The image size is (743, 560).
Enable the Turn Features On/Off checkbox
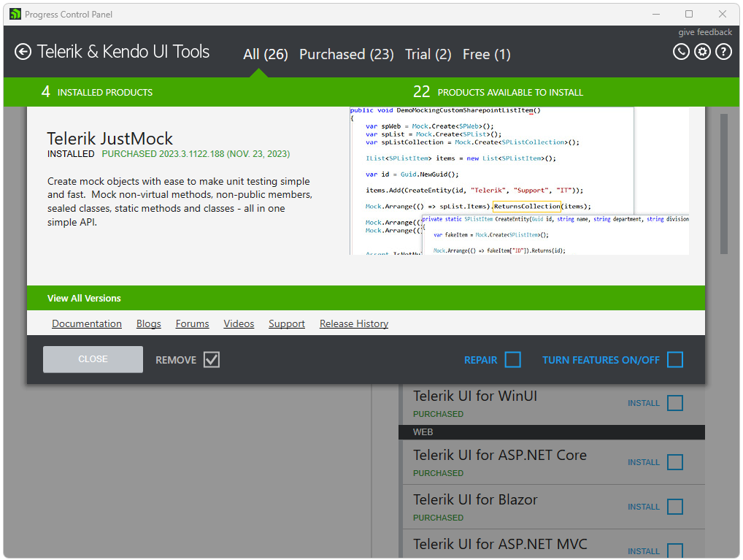coord(674,359)
